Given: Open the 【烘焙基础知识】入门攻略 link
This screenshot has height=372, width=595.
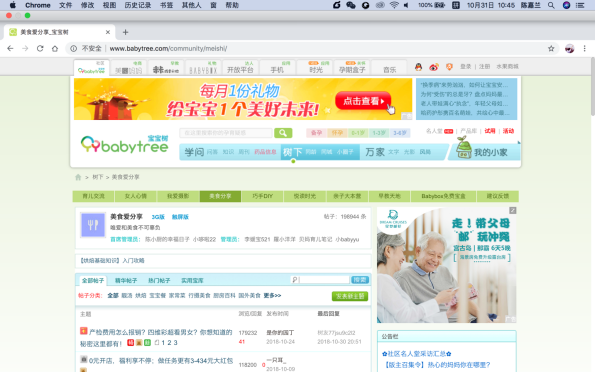Looking at the screenshot, I should click(112, 261).
